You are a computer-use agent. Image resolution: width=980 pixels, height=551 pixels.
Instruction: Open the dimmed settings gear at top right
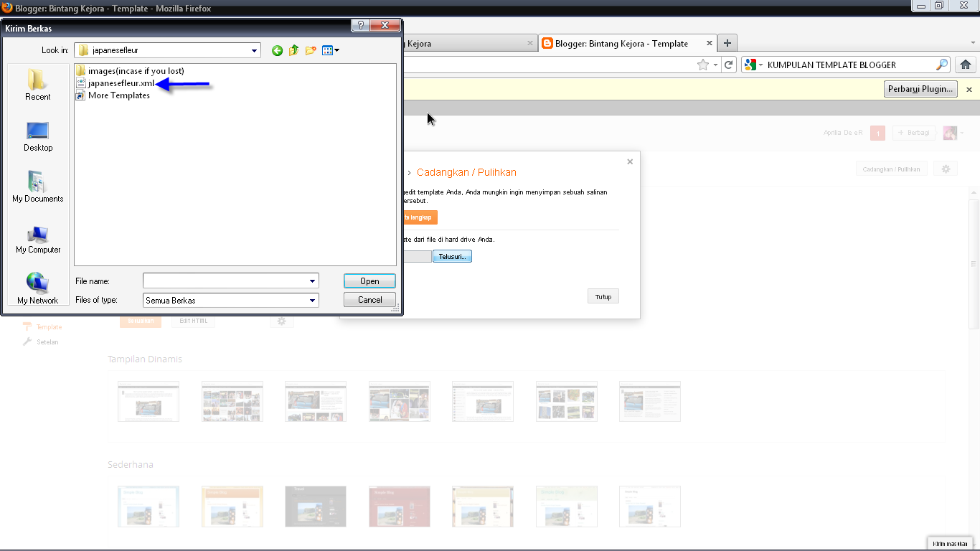coord(946,169)
